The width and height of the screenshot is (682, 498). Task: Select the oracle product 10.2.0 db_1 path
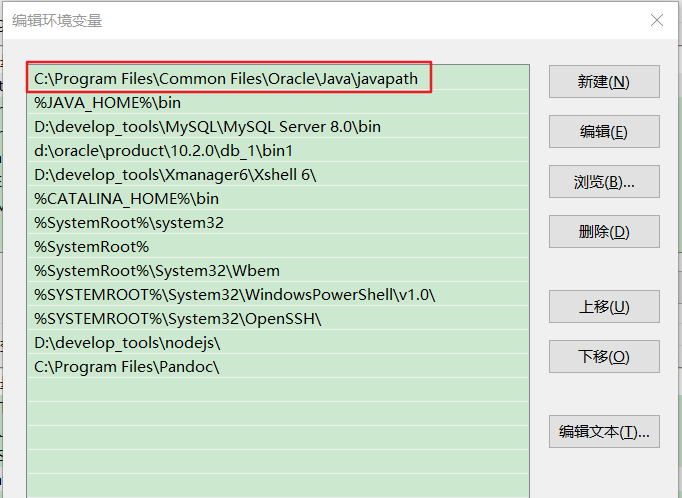[163, 151]
